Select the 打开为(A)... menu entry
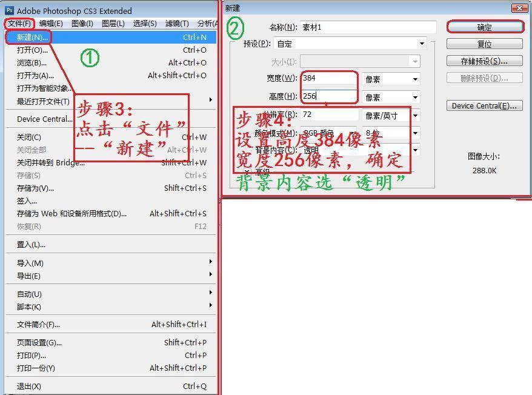The image size is (532, 395). tap(111, 75)
